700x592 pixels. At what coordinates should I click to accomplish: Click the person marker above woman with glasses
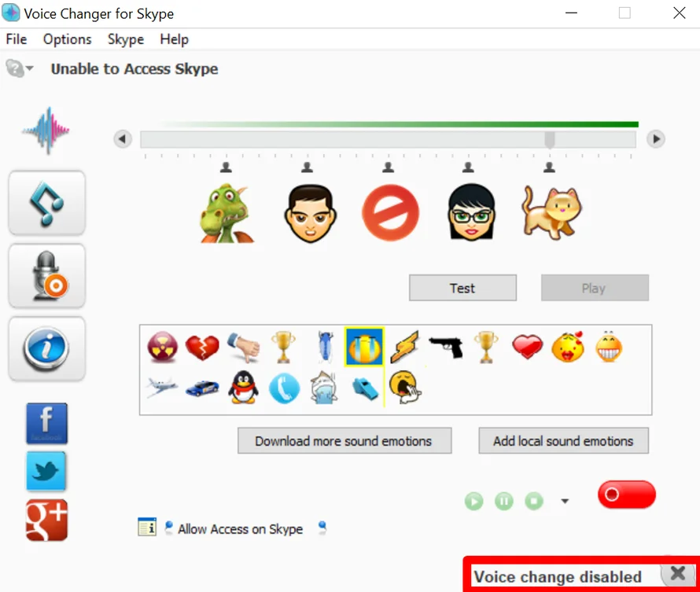point(468,167)
